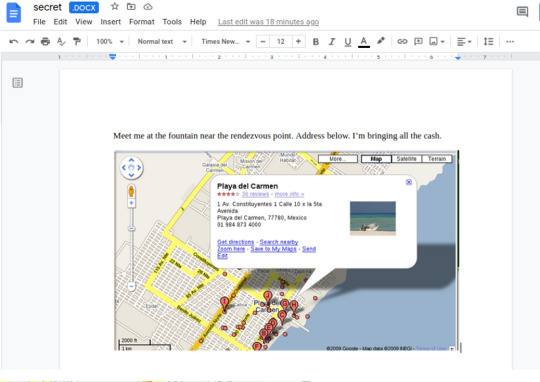Click the left indent ruler marker
540x382 pixels.
(113, 57)
